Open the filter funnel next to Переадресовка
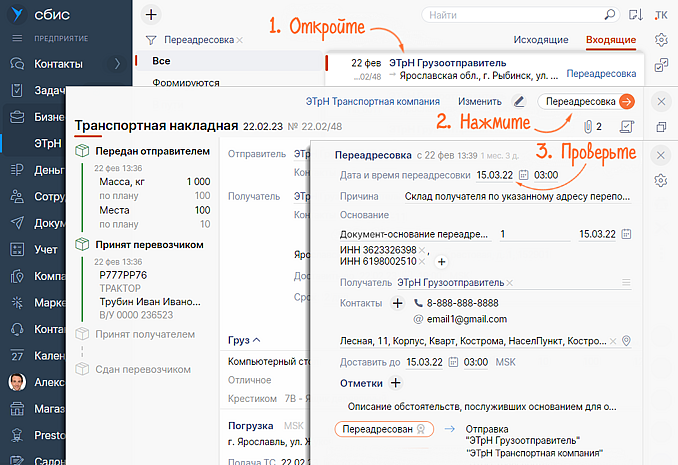The width and height of the screenshot is (678, 465). (151, 40)
